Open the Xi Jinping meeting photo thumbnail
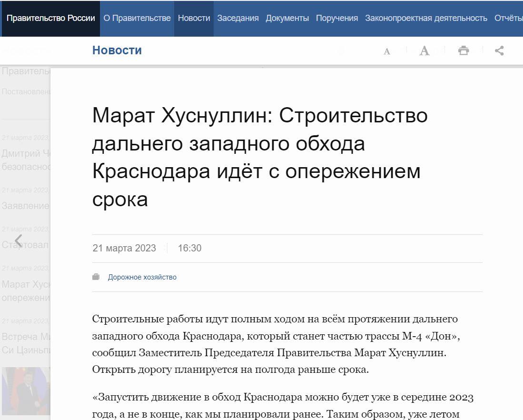Viewport: 523px width, 420px height. tap(26, 390)
